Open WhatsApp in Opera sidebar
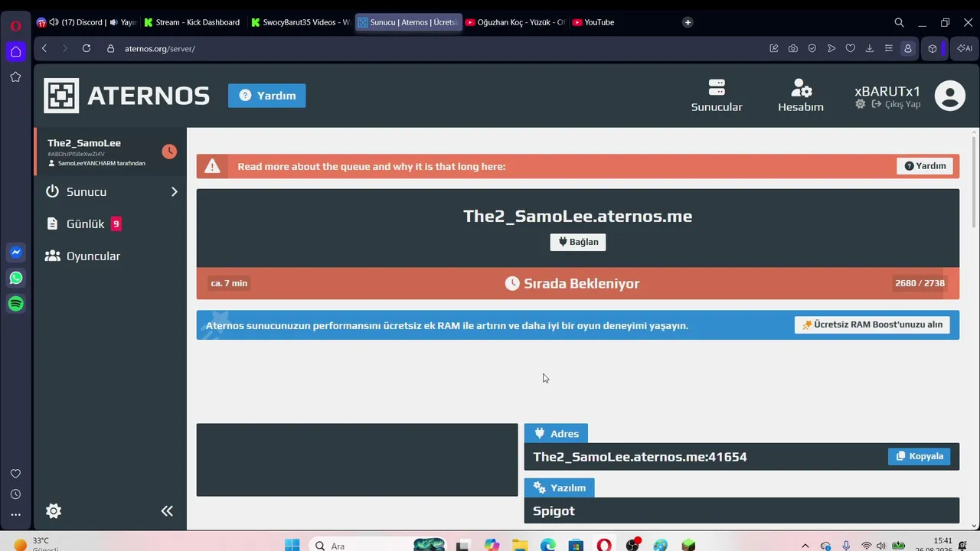The image size is (980, 551). [15, 278]
